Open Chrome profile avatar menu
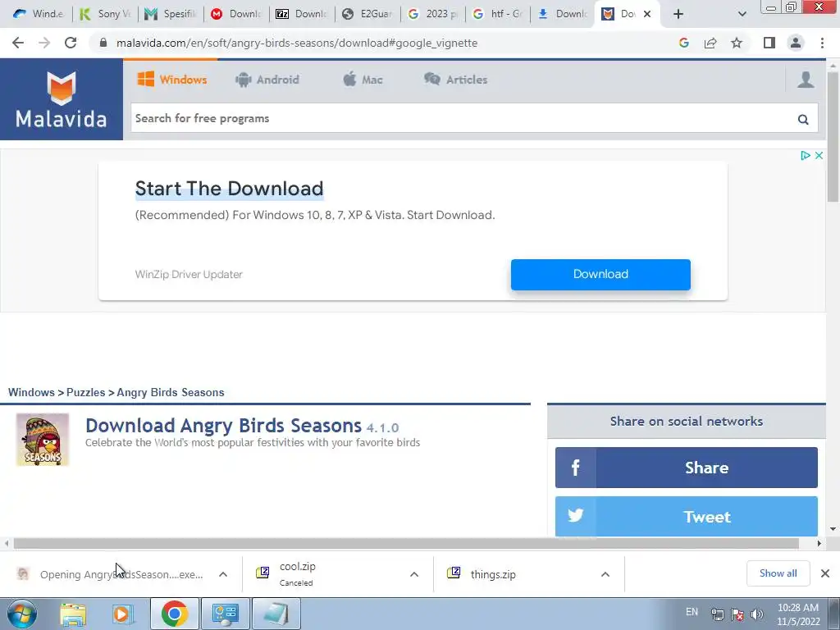 (796, 43)
